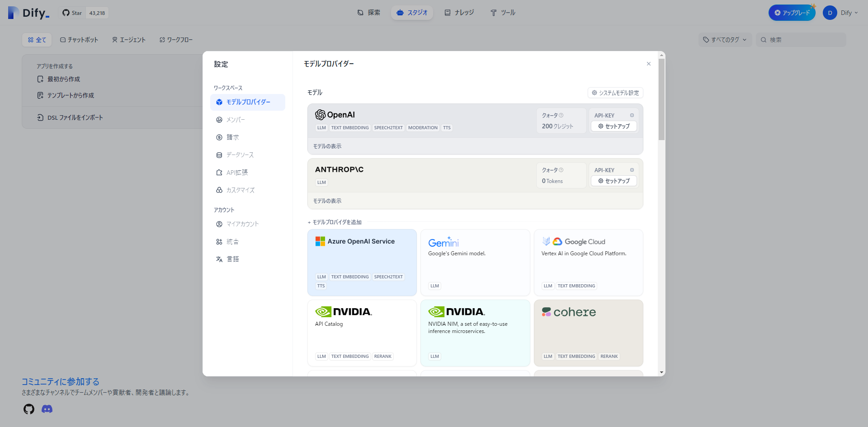Viewport: 868px width, 427px height.
Task: Click the Azure Microsoft logo icon
Action: click(x=320, y=241)
